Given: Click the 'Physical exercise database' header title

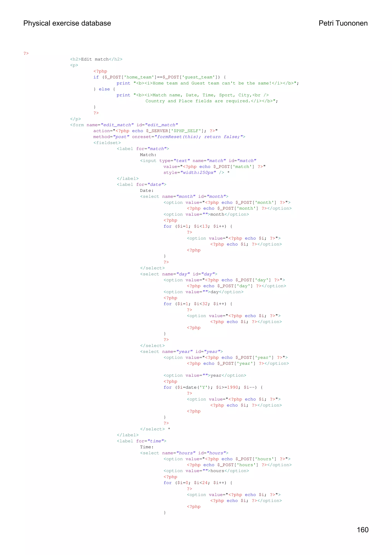Looking at the screenshot, I should tap(67, 23).
